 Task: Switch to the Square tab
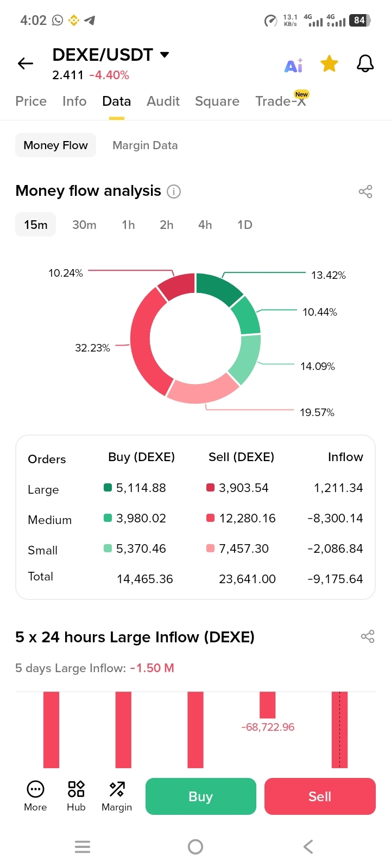pyautogui.click(x=217, y=101)
